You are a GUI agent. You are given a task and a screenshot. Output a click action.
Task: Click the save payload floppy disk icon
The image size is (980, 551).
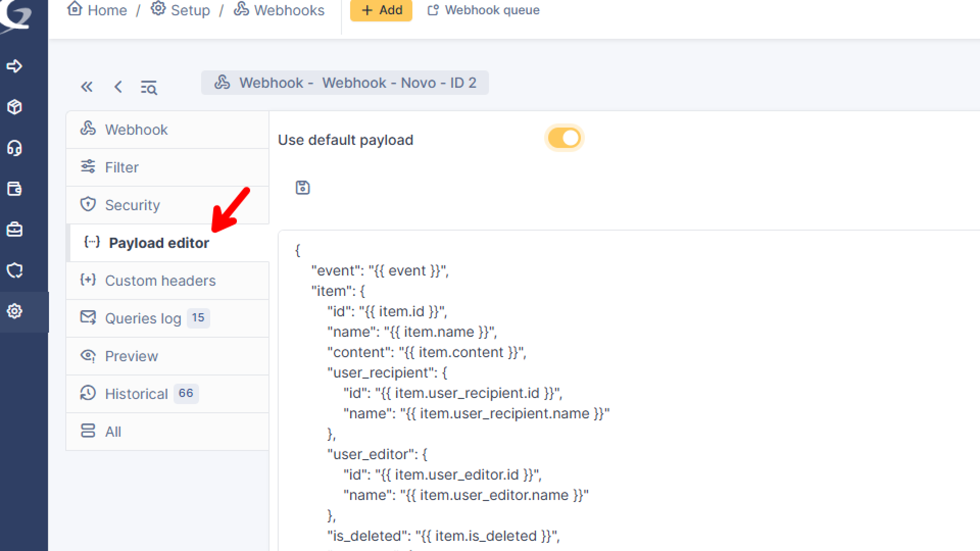[303, 188]
